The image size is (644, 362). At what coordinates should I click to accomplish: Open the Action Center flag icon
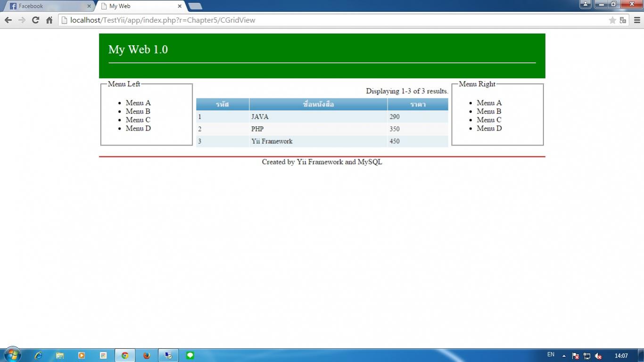576,356
